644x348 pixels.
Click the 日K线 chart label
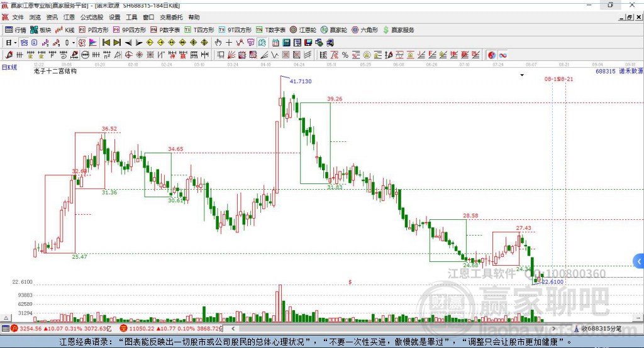click(9, 67)
